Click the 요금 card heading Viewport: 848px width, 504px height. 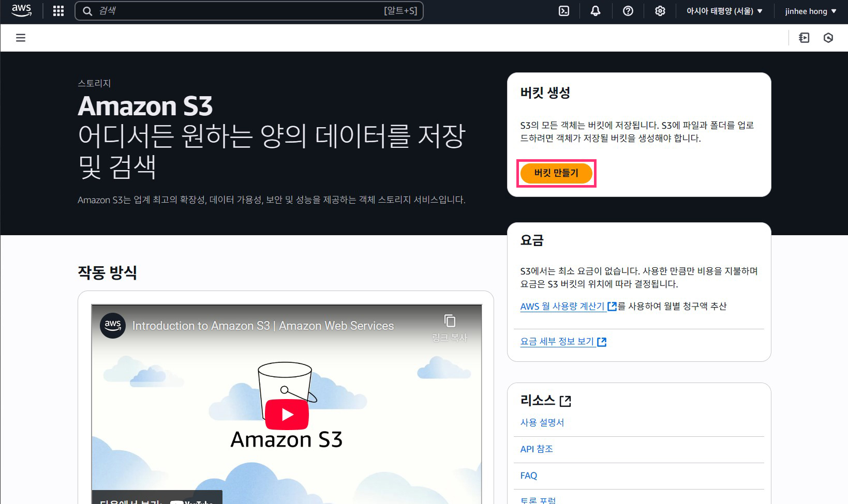click(x=532, y=240)
